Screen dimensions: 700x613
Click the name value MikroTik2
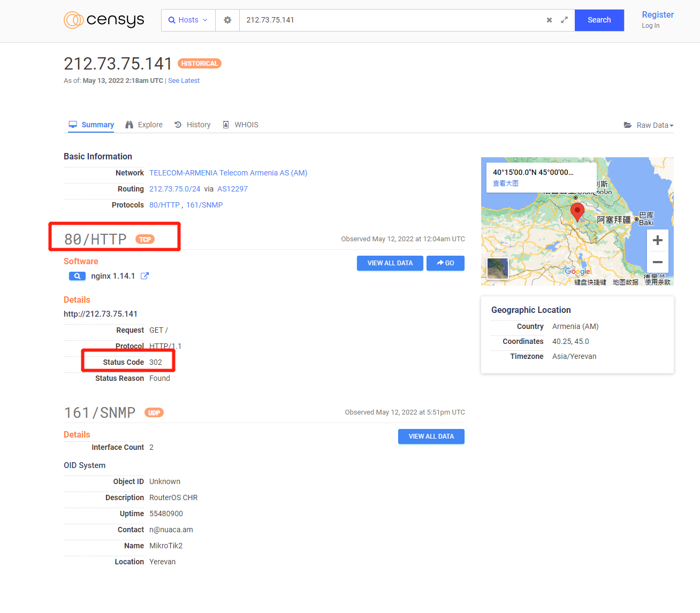click(x=166, y=546)
